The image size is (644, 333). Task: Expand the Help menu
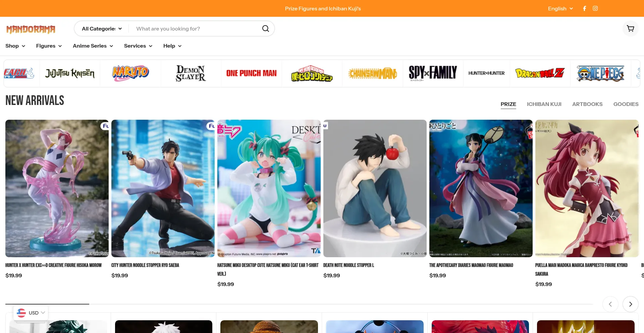(172, 46)
